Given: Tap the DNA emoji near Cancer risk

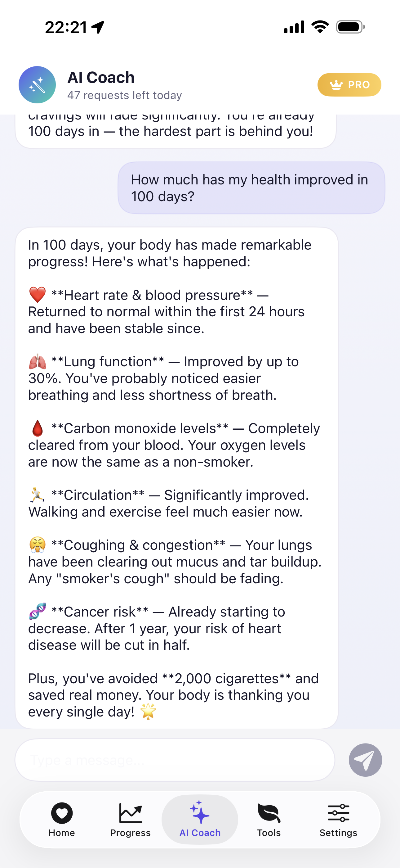Looking at the screenshot, I should [38, 611].
